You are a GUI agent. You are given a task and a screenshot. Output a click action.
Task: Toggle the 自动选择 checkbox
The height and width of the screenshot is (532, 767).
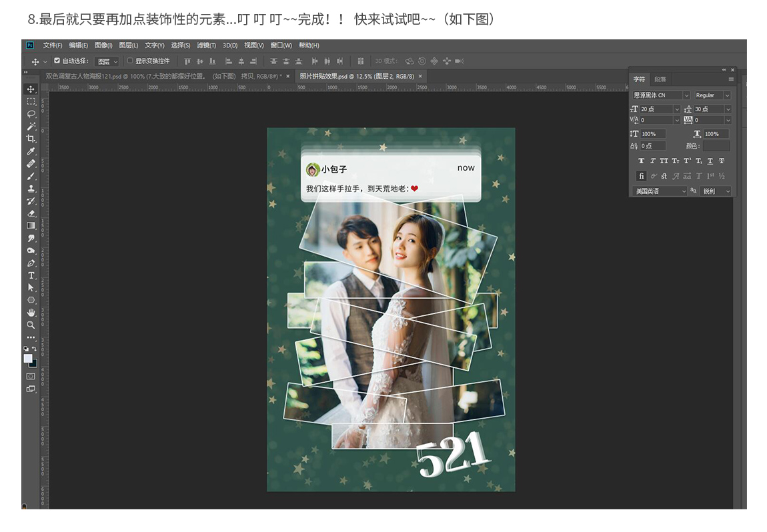(57, 61)
